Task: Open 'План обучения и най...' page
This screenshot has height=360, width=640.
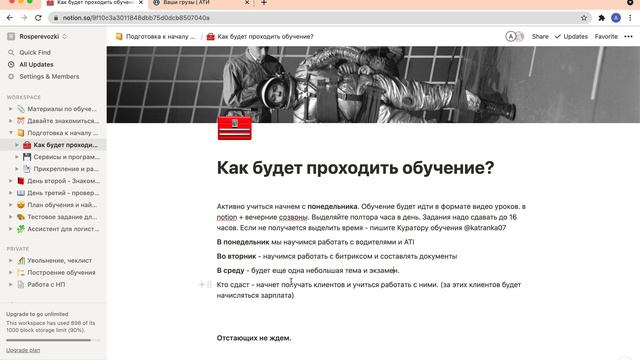Action: point(62,205)
